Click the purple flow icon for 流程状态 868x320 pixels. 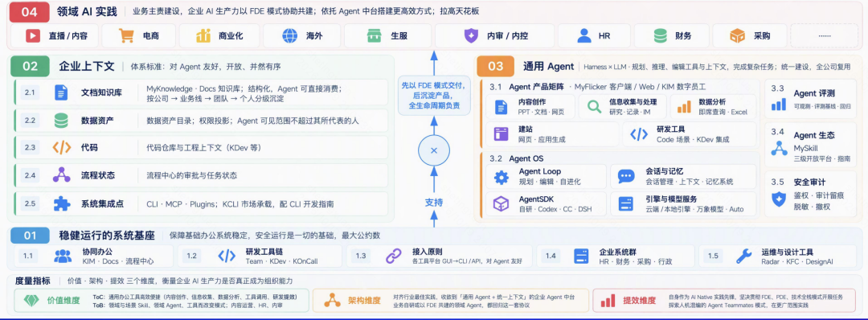(61, 175)
